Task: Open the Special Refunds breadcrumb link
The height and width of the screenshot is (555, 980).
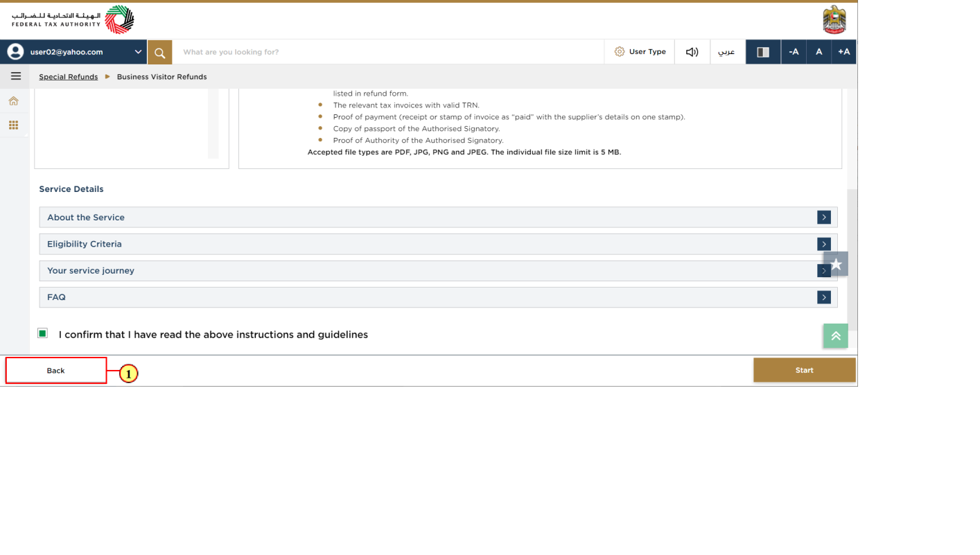Action: tap(68, 77)
